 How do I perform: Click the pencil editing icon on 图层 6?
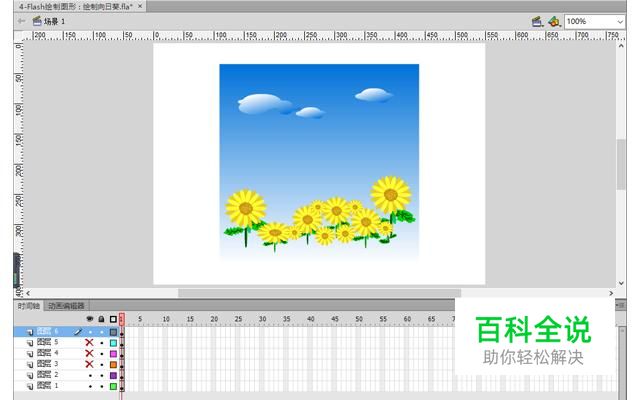pos(78,332)
